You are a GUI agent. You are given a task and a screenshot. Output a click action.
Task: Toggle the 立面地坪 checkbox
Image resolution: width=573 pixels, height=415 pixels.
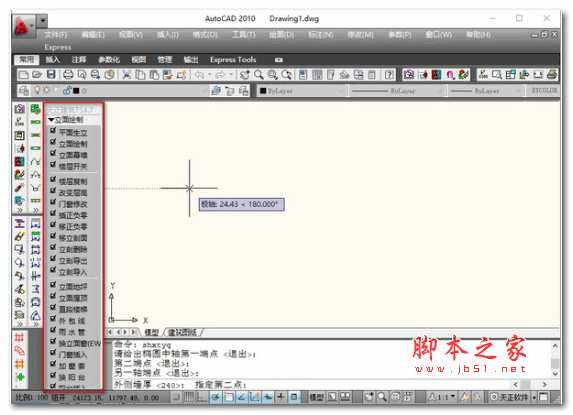(53, 285)
